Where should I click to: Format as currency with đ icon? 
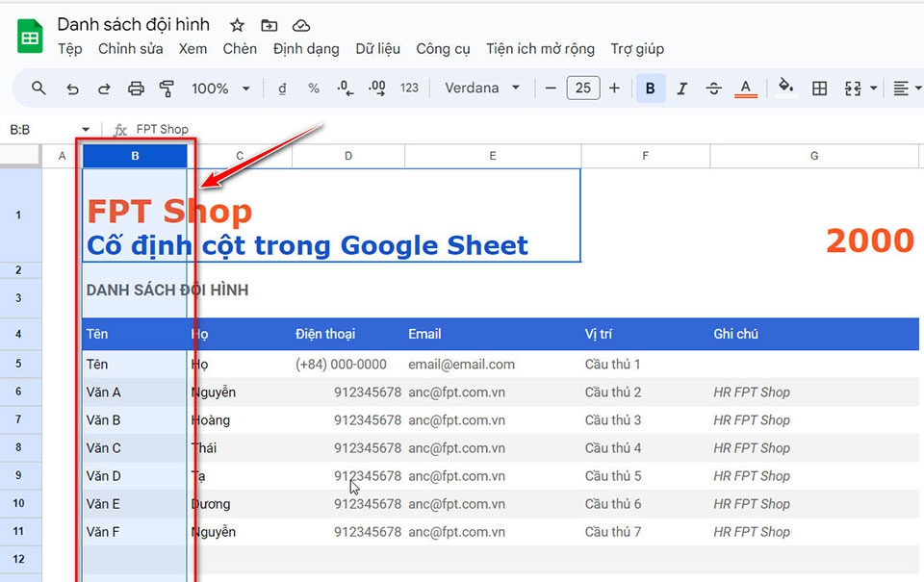click(282, 89)
